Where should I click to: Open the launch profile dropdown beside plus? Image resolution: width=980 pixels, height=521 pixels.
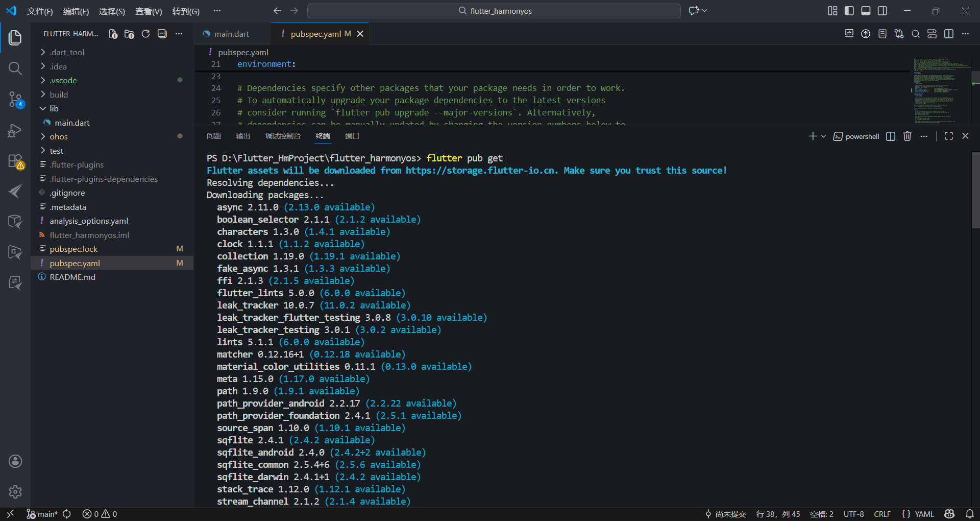(x=823, y=136)
